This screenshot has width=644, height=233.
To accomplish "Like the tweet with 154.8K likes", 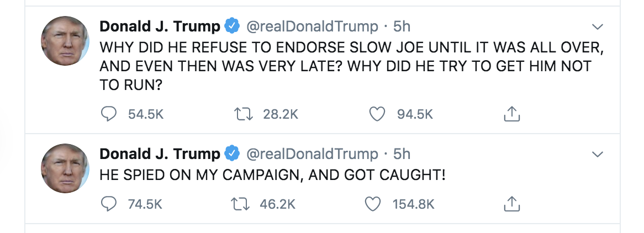I will point(373,204).
